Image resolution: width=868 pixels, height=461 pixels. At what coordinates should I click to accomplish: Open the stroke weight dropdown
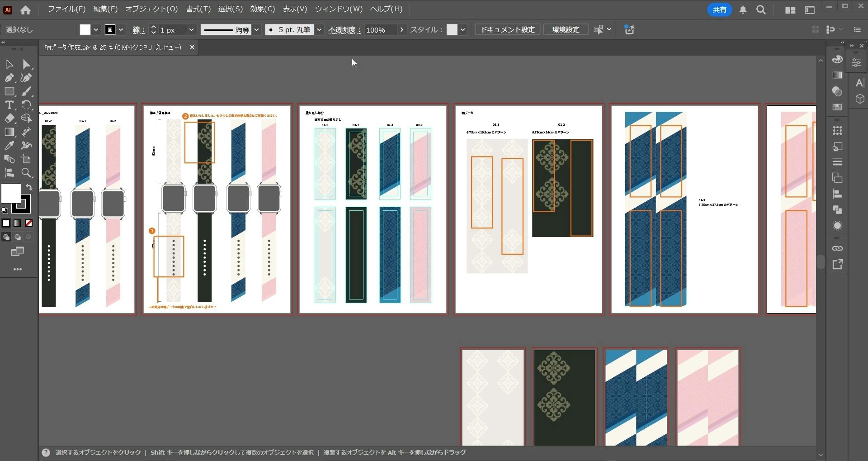(191, 30)
